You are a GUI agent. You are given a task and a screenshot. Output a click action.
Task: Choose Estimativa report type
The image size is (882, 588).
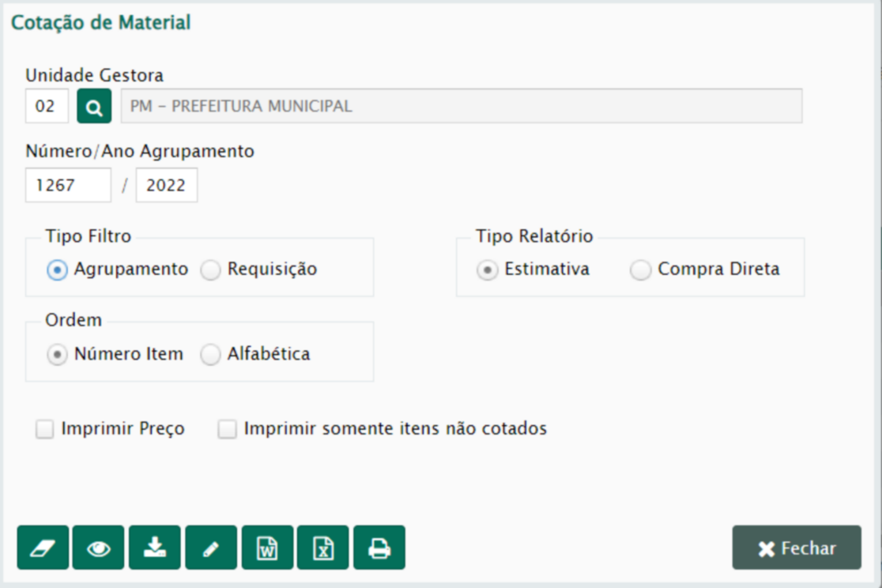point(488,270)
